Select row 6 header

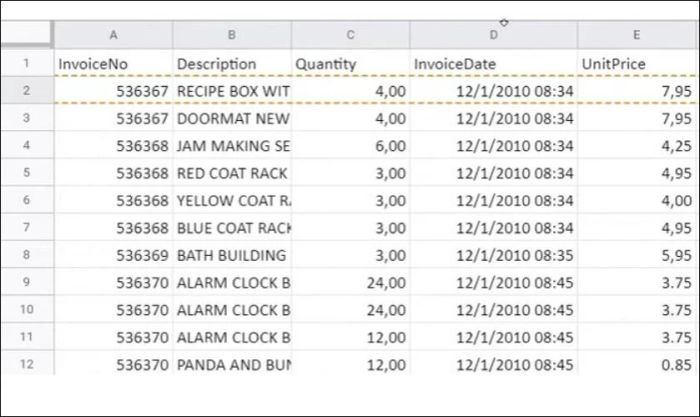(27, 200)
